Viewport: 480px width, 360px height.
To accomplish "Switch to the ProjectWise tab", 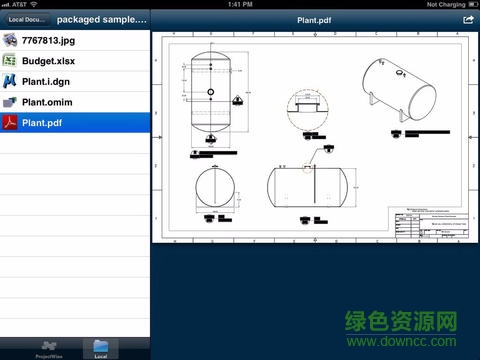I will tap(49, 349).
